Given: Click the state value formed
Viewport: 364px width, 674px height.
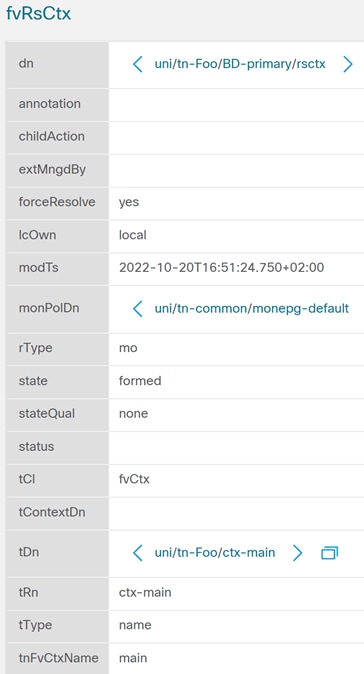Looking at the screenshot, I should [x=140, y=381].
